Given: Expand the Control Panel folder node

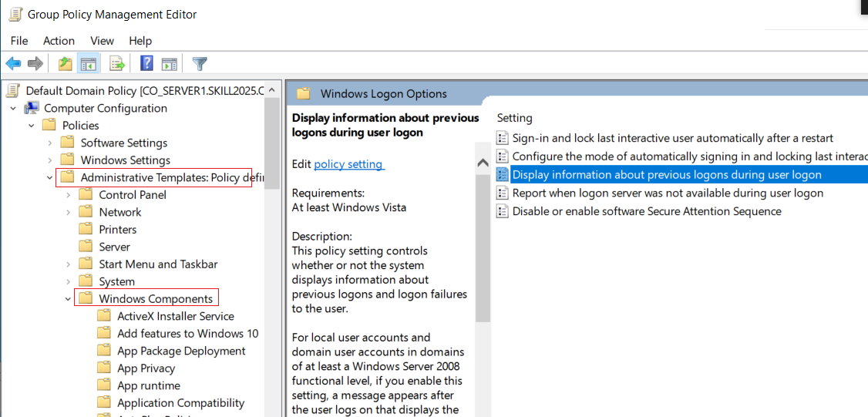Looking at the screenshot, I should click(x=68, y=195).
